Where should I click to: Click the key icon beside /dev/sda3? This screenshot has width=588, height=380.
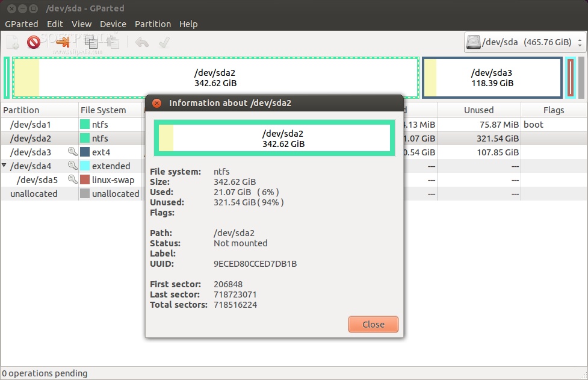pyautogui.click(x=72, y=152)
